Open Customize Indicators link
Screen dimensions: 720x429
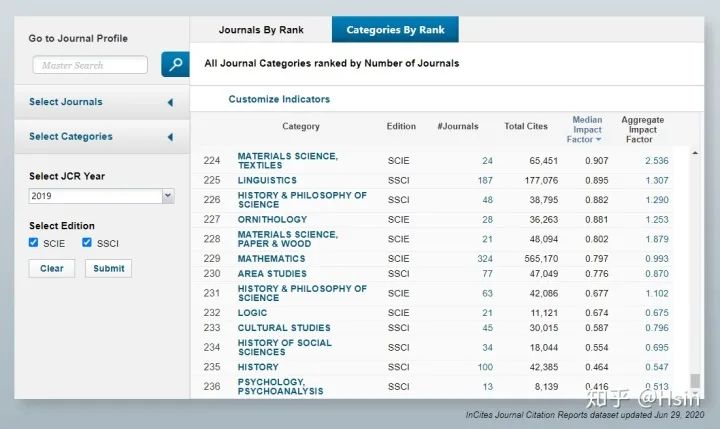point(279,99)
